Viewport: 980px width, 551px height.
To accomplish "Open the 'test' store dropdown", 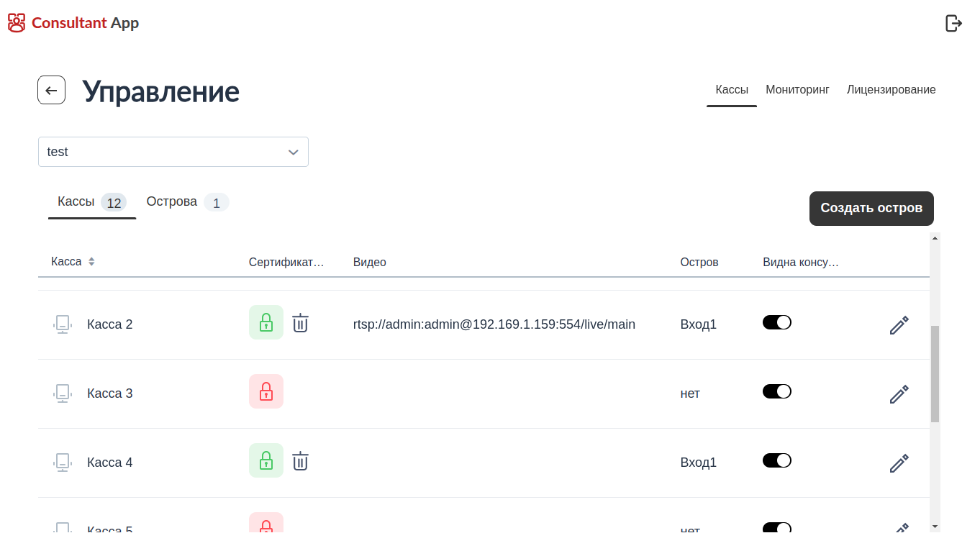I will 173,152.
